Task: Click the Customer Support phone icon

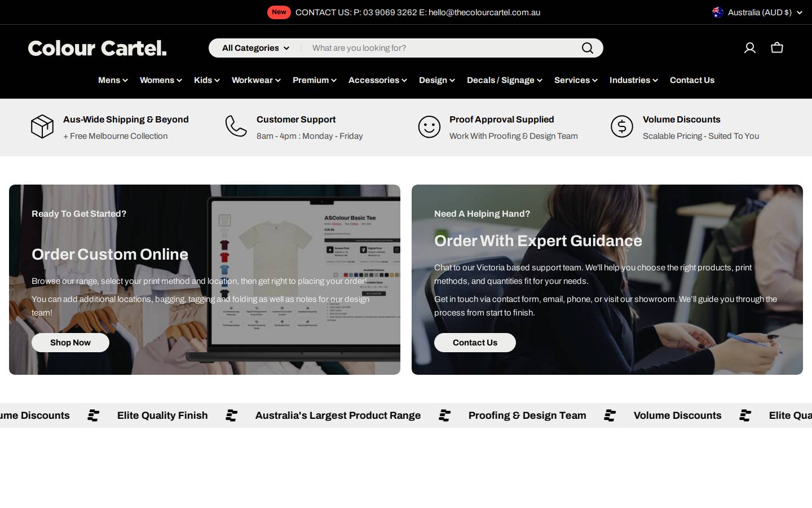Action: [x=236, y=126]
